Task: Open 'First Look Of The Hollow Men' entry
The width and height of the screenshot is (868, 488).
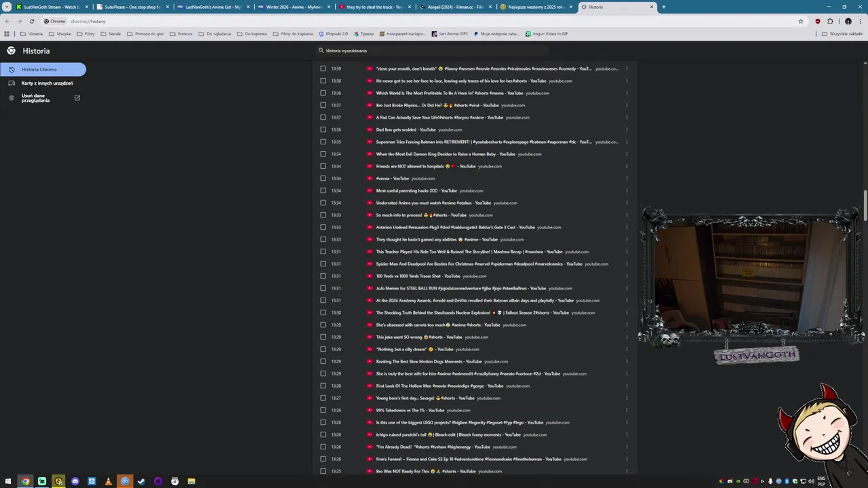Action: [439, 386]
